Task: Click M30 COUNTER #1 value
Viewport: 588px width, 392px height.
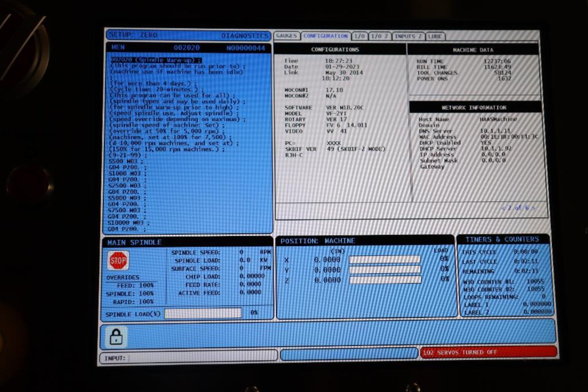Action: 535,281
